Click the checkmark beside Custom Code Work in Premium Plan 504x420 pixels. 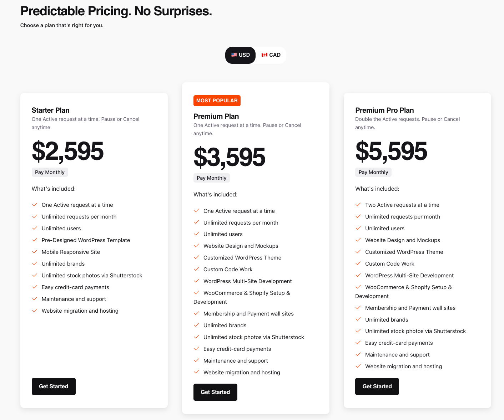click(197, 269)
